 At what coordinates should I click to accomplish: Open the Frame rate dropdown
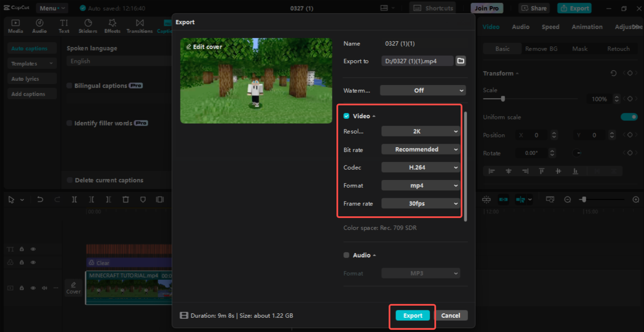pos(421,203)
